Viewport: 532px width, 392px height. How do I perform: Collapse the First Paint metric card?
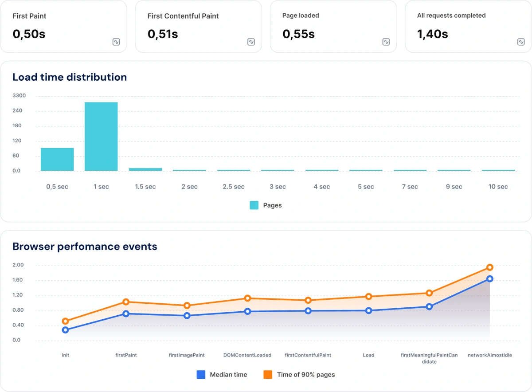point(29,16)
